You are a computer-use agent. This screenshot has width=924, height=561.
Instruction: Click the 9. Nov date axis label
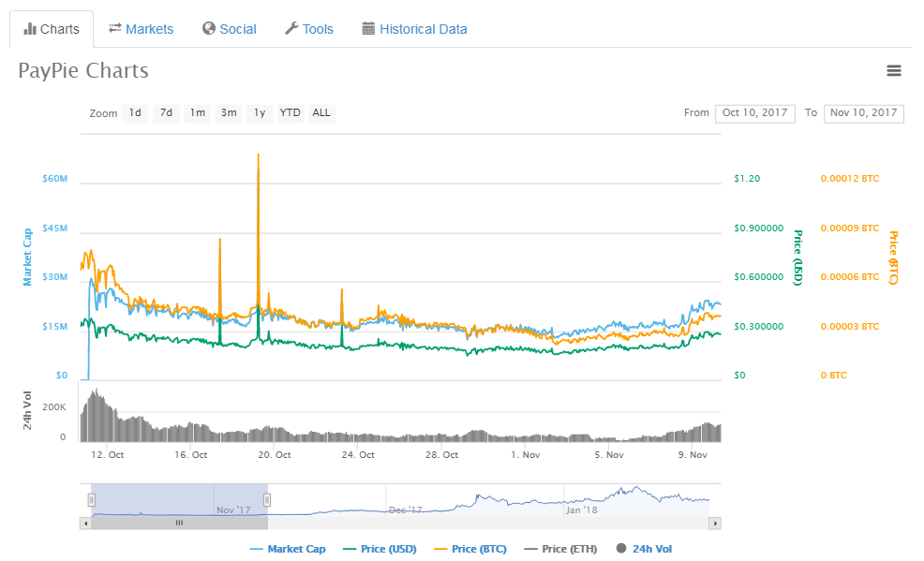pyautogui.click(x=693, y=454)
